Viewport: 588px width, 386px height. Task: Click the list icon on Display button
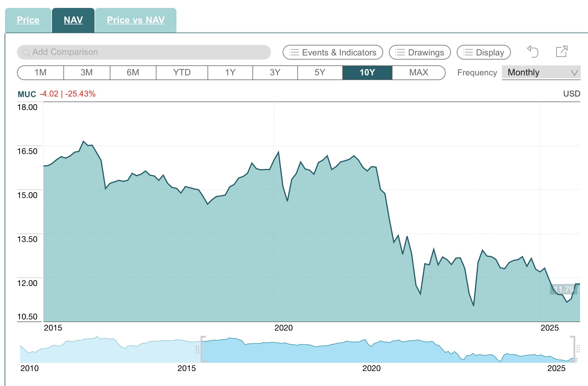[x=468, y=53]
